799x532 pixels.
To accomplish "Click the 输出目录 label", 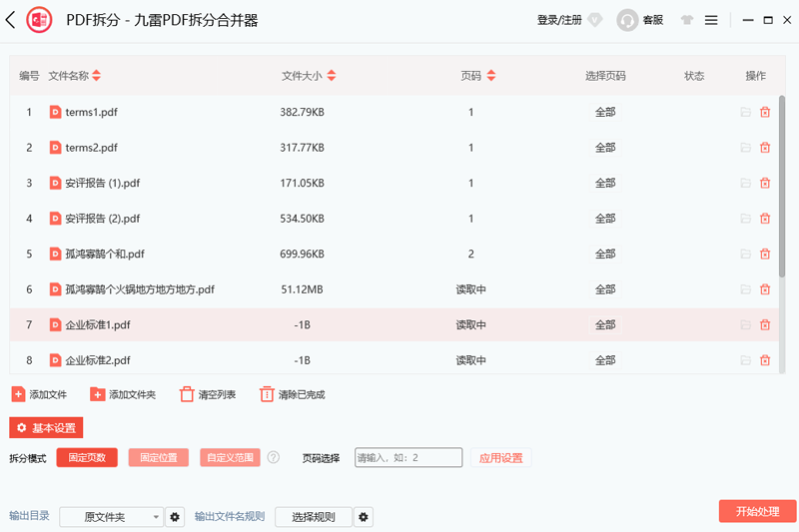I will click(x=30, y=516).
